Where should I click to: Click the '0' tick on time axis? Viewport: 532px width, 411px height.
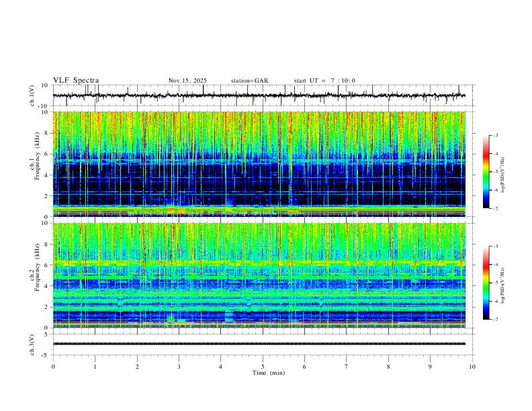click(53, 367)
